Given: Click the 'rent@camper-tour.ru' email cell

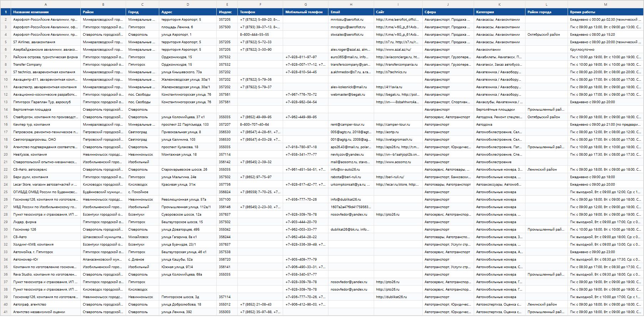Looking at the screenshot, I should (x=351, y=125).
